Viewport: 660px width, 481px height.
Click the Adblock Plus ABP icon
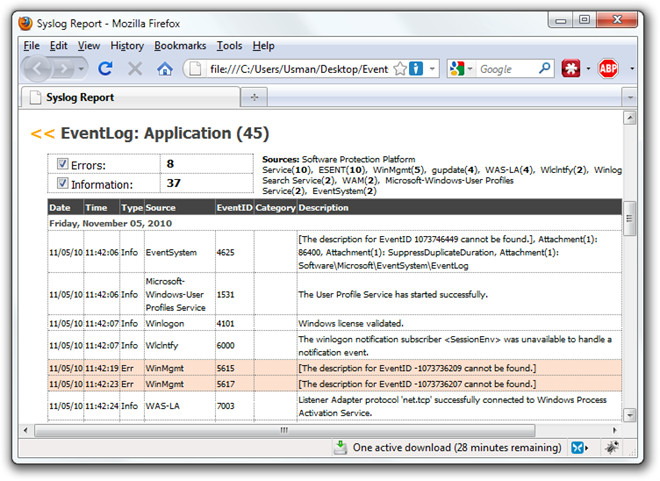pyautogui.click(x=608, y=69)
